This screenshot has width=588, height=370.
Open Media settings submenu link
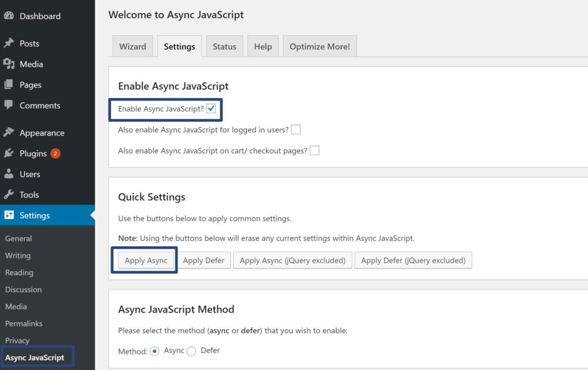16,307
